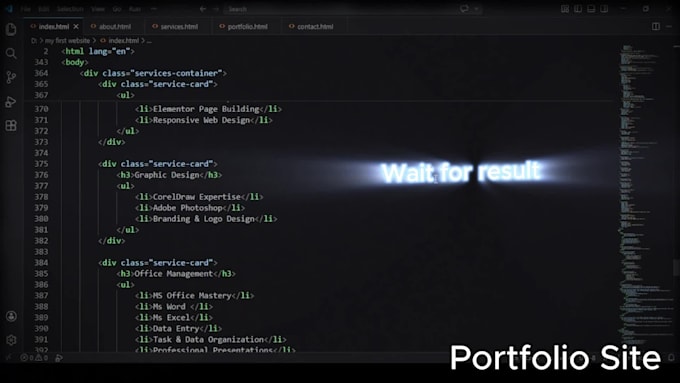
Task: Click the 'Elementor Page Building' list item
Action: [206, 109]
